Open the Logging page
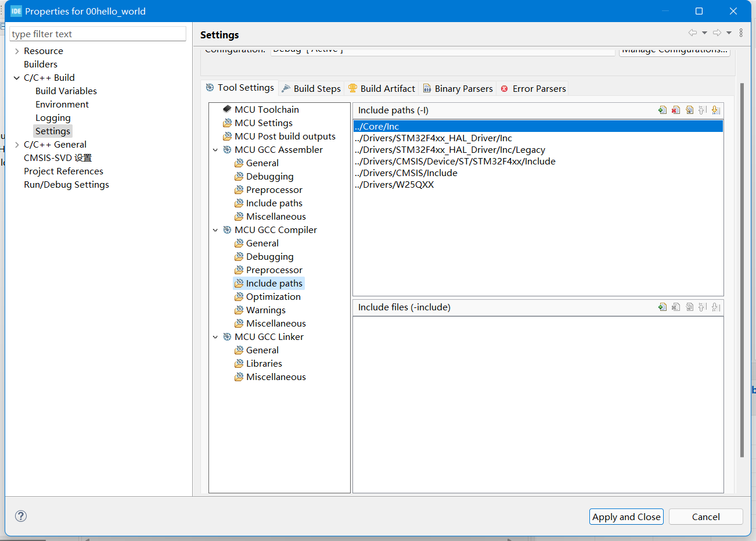756x541 pixels. 53,118
